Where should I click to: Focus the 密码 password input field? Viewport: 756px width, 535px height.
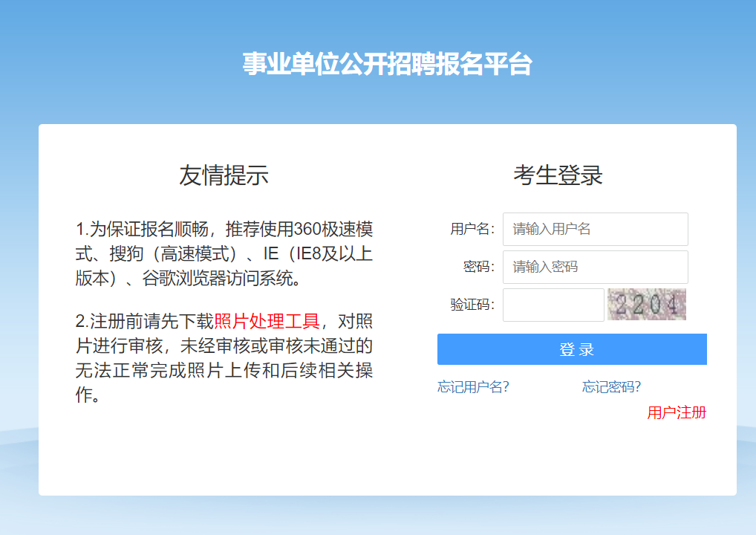point(595,267)
